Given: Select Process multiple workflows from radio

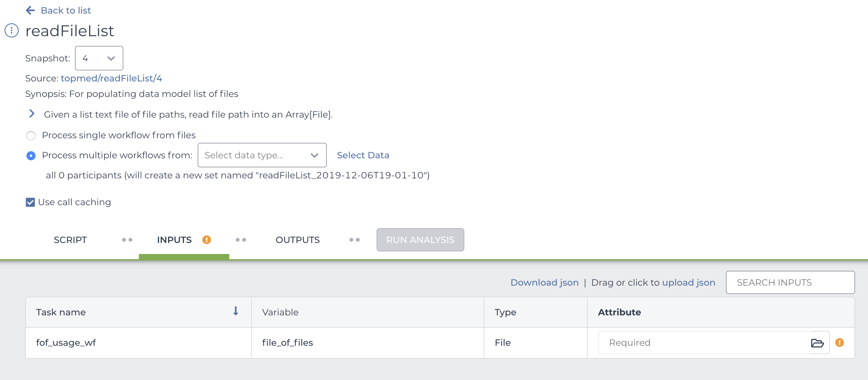Looking at the screenshot, I should click(31, 155).
